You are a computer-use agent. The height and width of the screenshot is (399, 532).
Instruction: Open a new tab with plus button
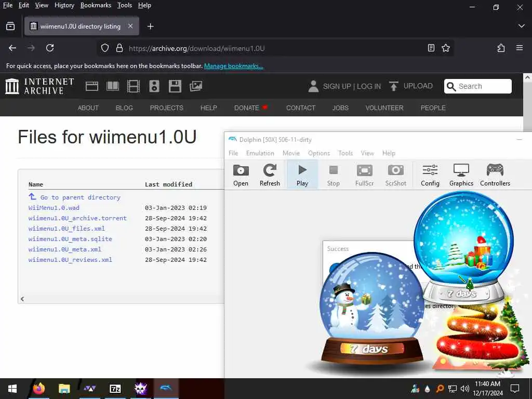tap(150, 26)
